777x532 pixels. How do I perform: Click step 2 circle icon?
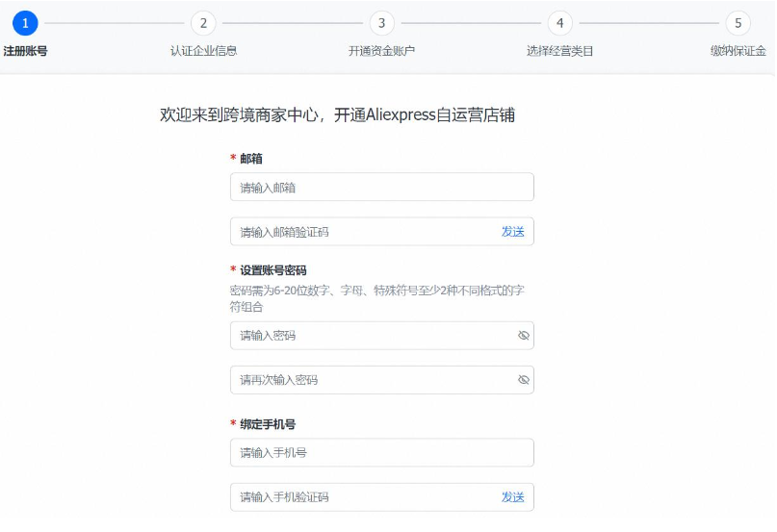pyautogui.click(x=203, y=24)
